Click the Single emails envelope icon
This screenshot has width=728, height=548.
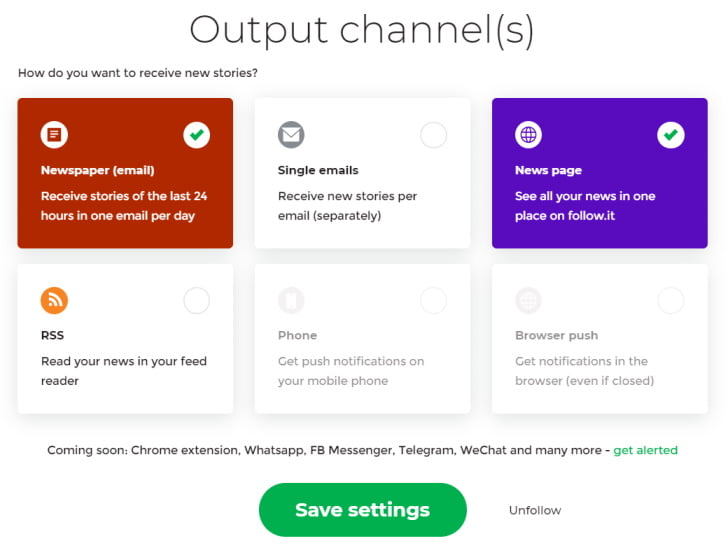pos(291,135)
